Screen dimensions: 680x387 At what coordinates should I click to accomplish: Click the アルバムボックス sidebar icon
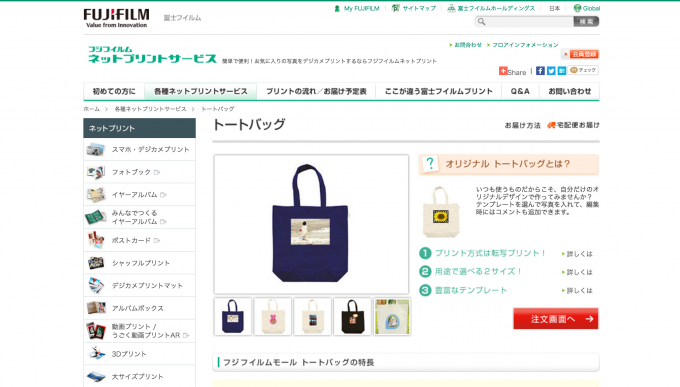coord(96,308)
